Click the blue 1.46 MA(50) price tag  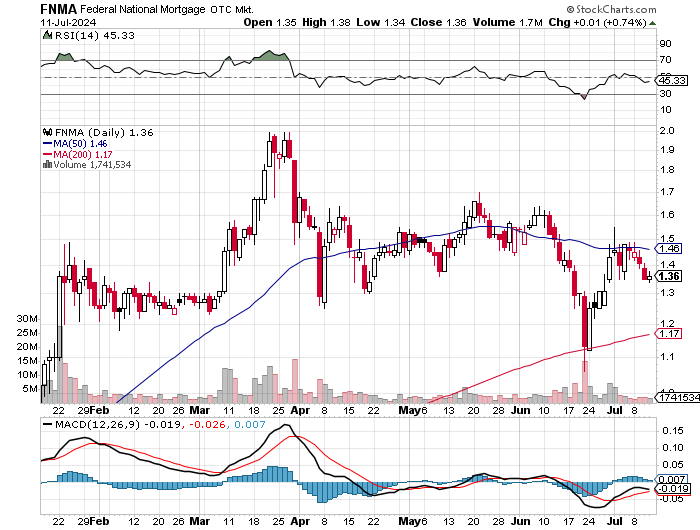tap(669, 249)
